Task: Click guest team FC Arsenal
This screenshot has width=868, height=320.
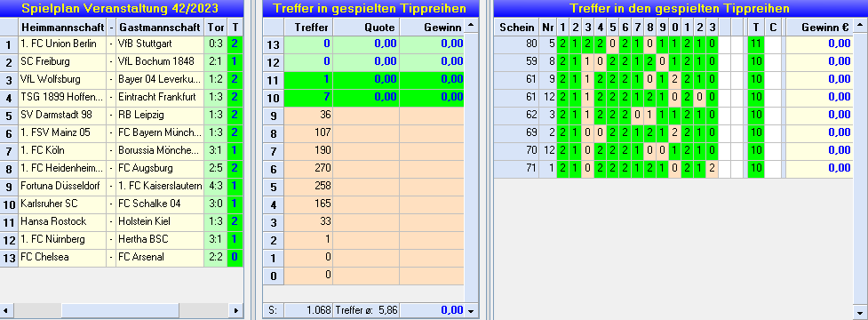Action: coord(161,257)
